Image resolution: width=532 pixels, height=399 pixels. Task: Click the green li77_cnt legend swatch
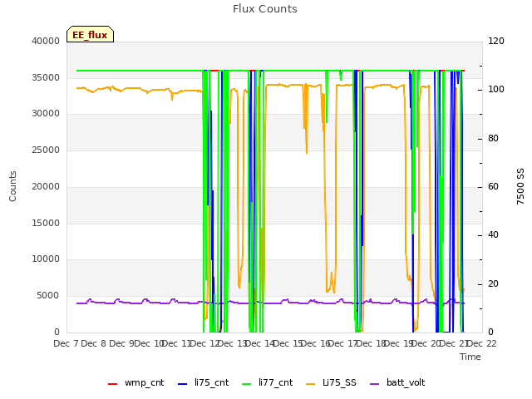click(x=246, y=384)
